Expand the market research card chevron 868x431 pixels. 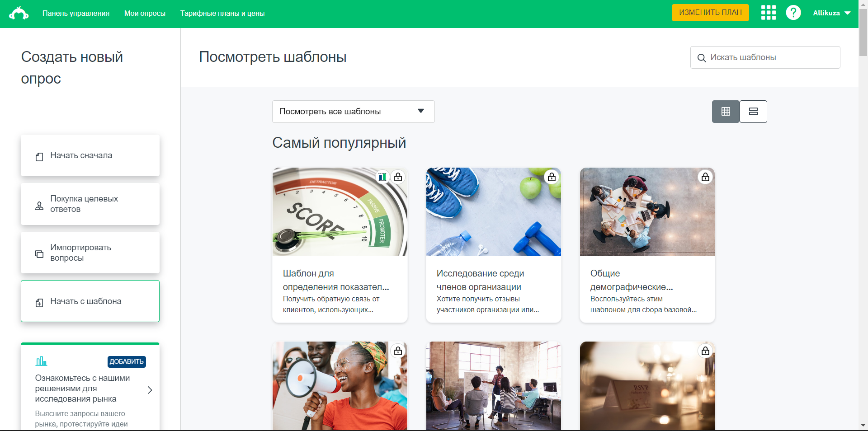tap(150, 390)
